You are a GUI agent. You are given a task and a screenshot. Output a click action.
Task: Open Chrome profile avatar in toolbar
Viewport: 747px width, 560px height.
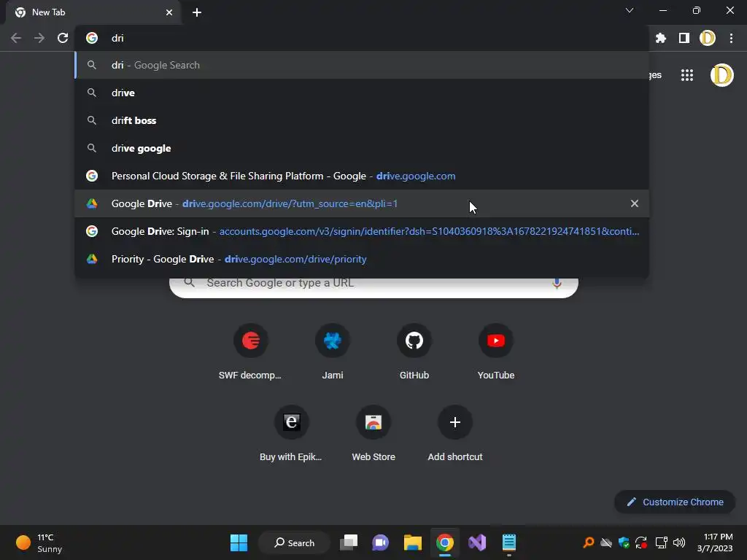[708, 38]
